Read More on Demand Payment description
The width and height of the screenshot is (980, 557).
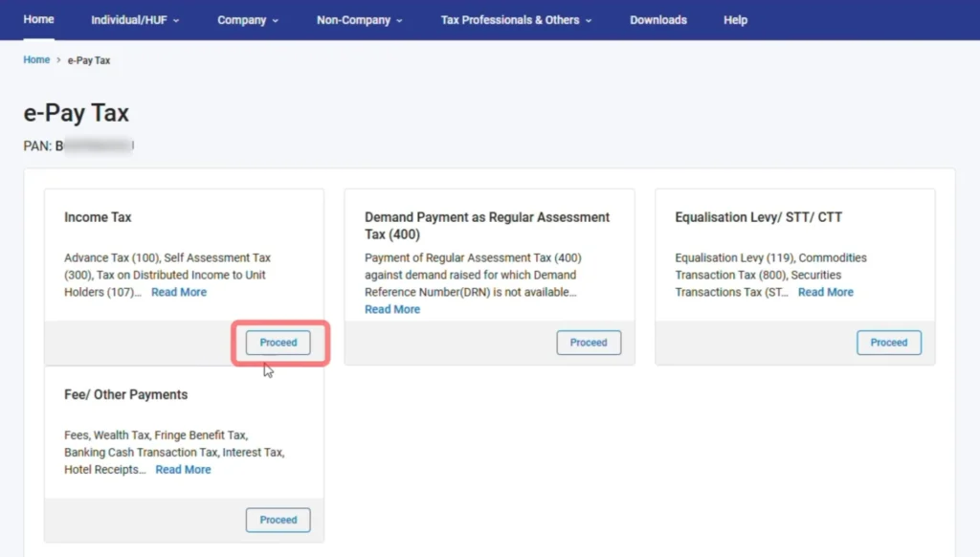coord(392,310)
